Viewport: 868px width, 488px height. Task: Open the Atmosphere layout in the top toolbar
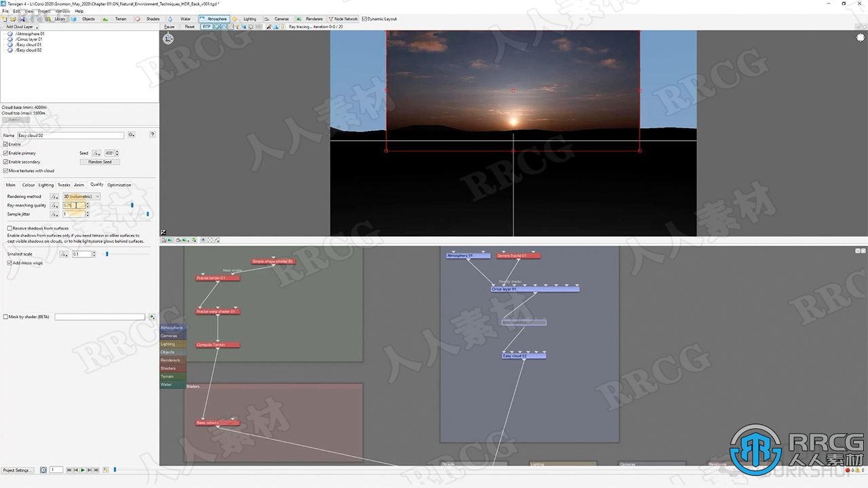point(214,19)
